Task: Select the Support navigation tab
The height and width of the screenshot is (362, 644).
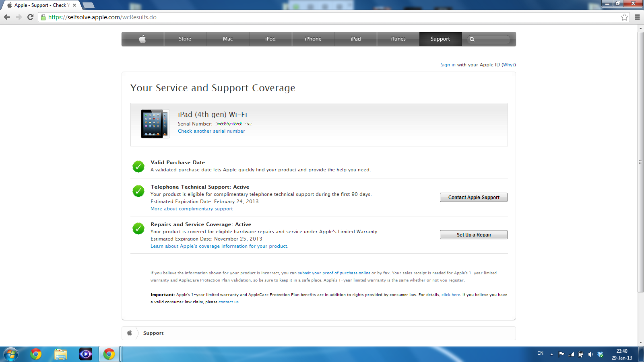Action: click(440, 39)
